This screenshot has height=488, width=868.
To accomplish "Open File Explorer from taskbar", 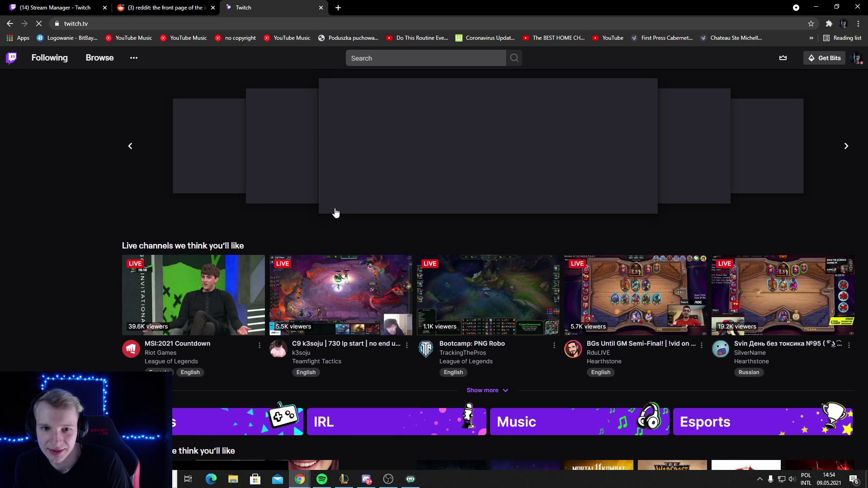I will click(233, 479).
